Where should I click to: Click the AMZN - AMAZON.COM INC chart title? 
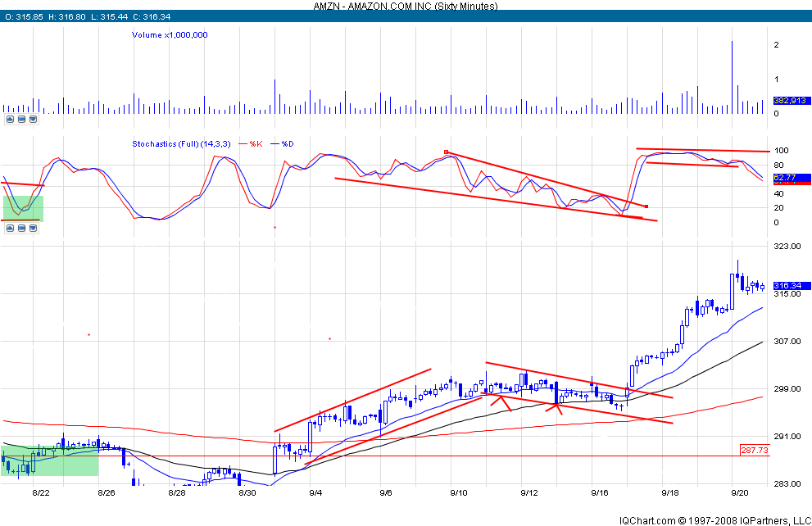click(406, 6)
